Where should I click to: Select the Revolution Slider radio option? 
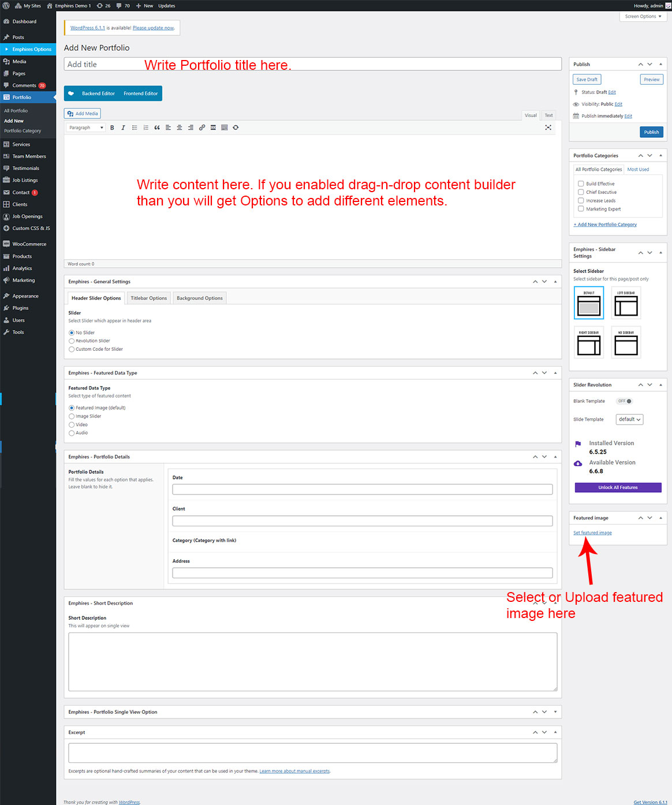[72, 341]
